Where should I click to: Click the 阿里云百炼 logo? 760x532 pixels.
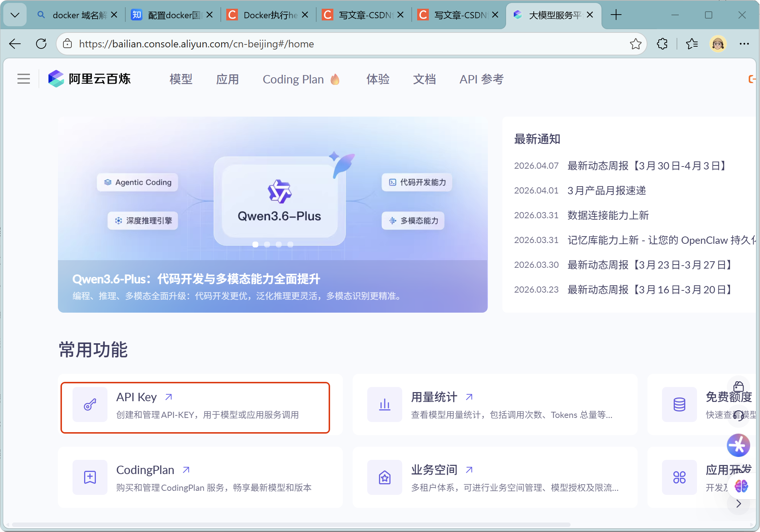click(x=89, y=79)
